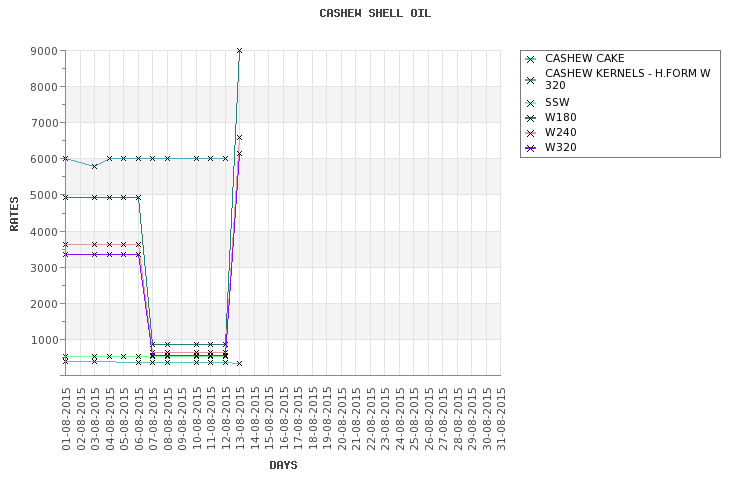Click the RATES axis label
This screenshot has width=750, height=500.
click(14, 213)
